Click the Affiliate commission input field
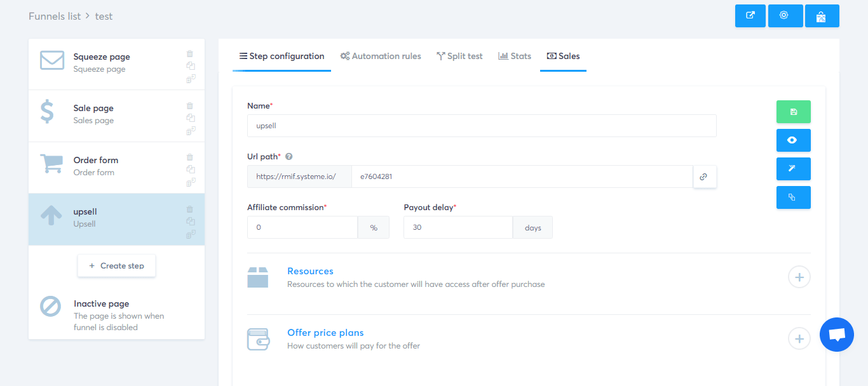 [x=302, y=227]
